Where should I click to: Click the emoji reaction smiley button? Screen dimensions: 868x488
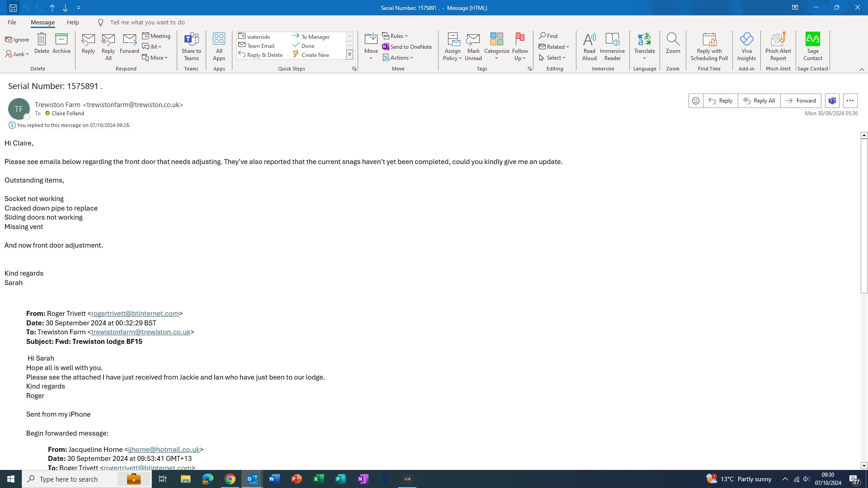pos(695,101)
